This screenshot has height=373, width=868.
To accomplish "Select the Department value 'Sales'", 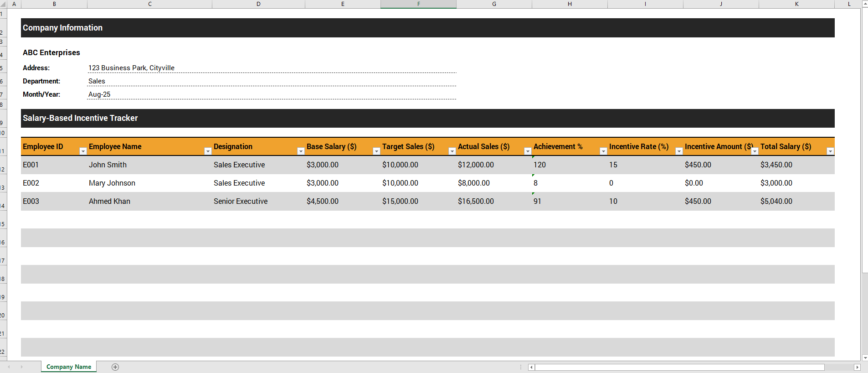I will click(272, 81).
